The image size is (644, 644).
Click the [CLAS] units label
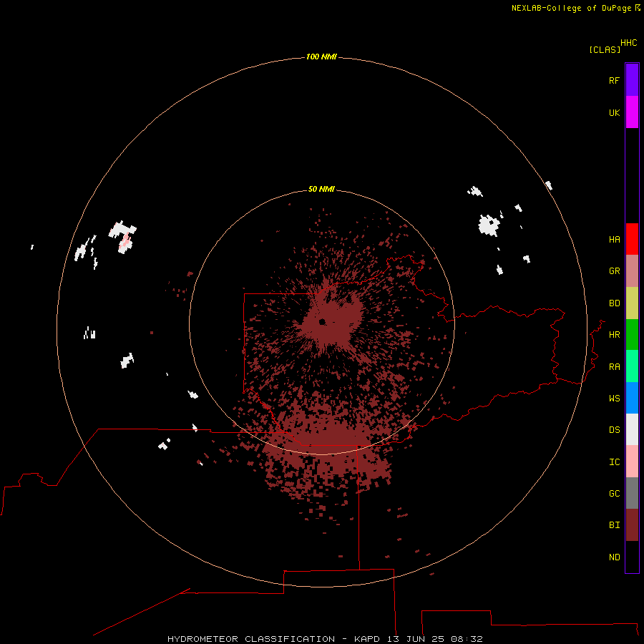click(605, 49)
